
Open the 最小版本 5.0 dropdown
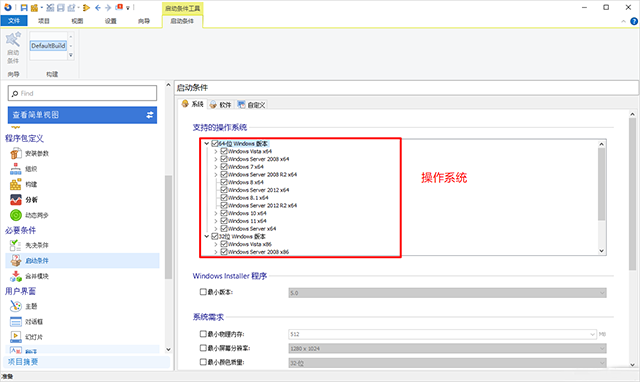coord(447,293)
